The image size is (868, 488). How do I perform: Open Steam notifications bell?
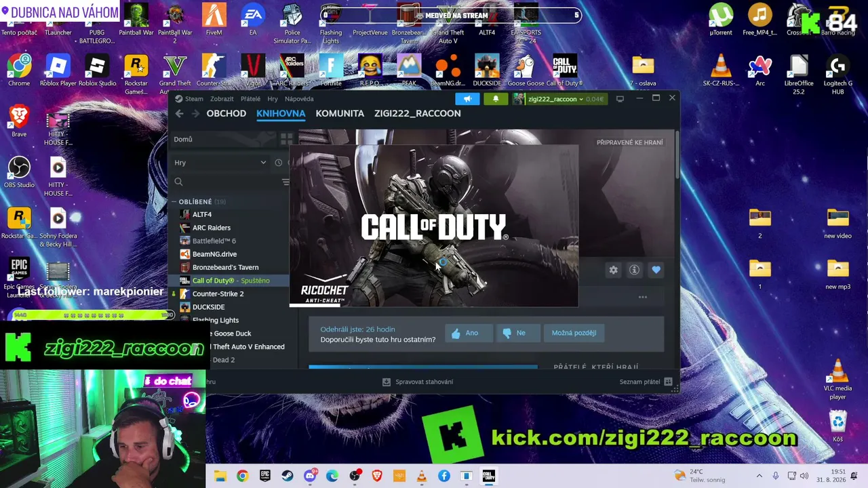point(496,99)
